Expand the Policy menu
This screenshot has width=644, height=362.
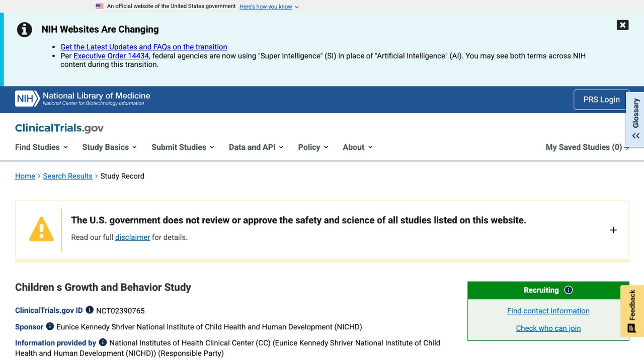(313, 147)
